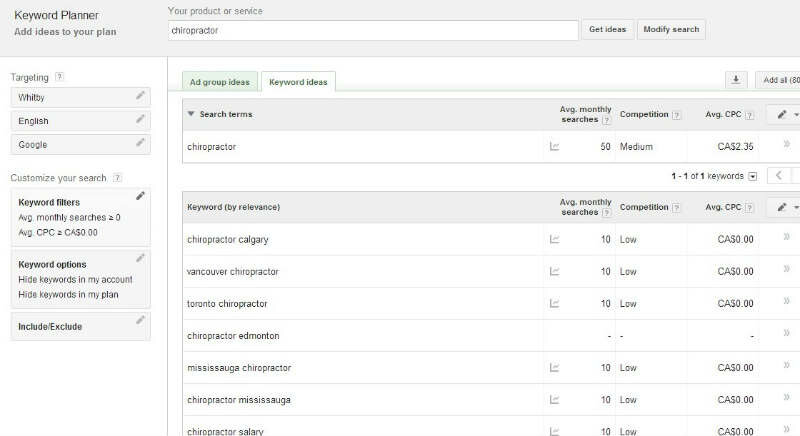Edit Keyword options with pencil icon
Viewport: 800px width, 436px height.
point(140,258)
